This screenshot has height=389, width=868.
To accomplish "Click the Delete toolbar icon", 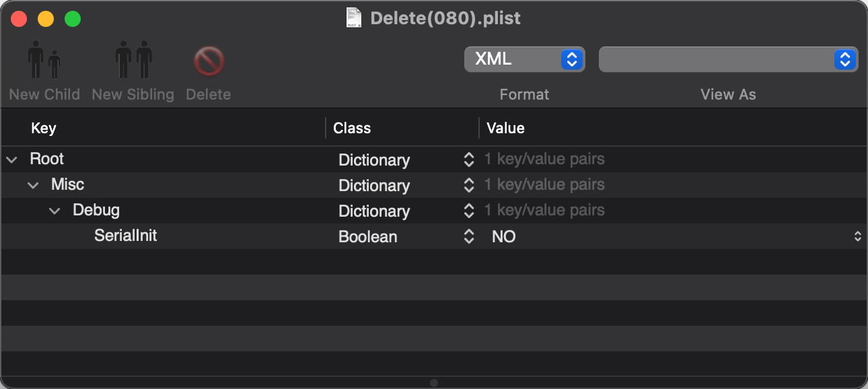I will pyautogui.click(x=209, y=62).
